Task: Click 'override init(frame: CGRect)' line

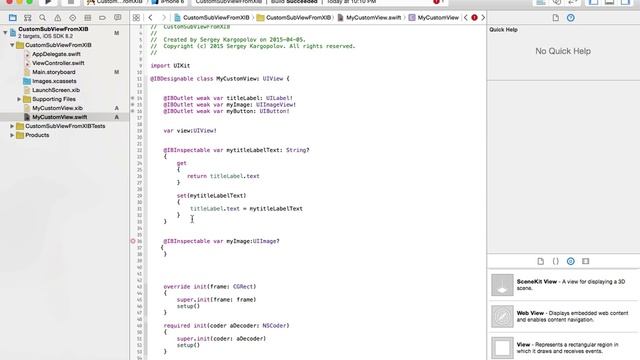Action: pos(210,287)
